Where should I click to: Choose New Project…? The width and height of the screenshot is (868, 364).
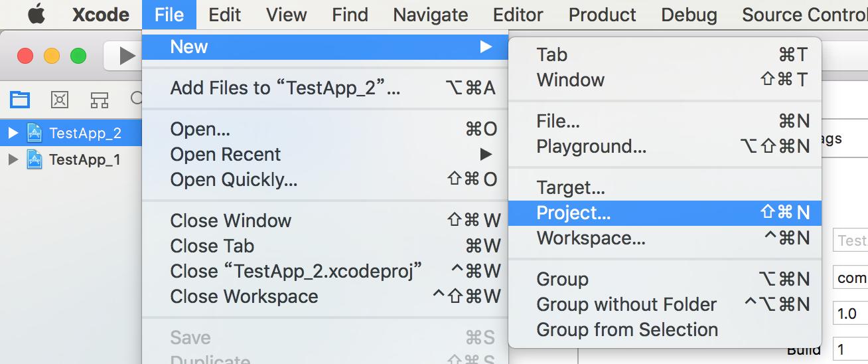665,213
